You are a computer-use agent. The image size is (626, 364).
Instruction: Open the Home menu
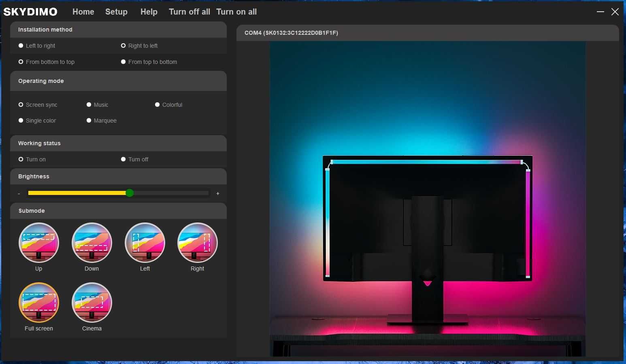pyautogui.click(x=83, y=12)
